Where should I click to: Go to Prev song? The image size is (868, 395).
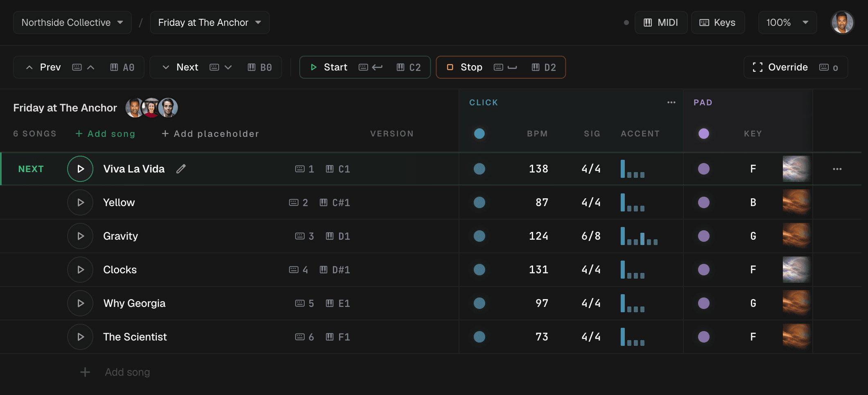[x=79, y=67]
